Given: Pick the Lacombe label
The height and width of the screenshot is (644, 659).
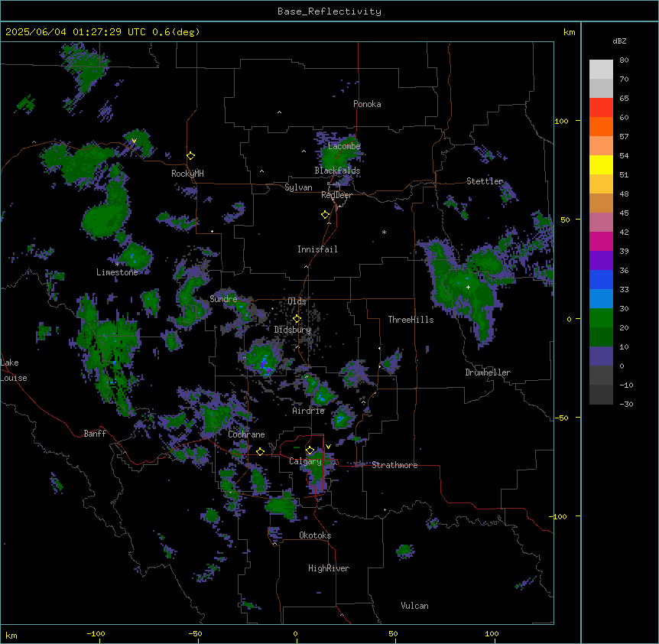Looking at the screenshot, I should 344,146.
